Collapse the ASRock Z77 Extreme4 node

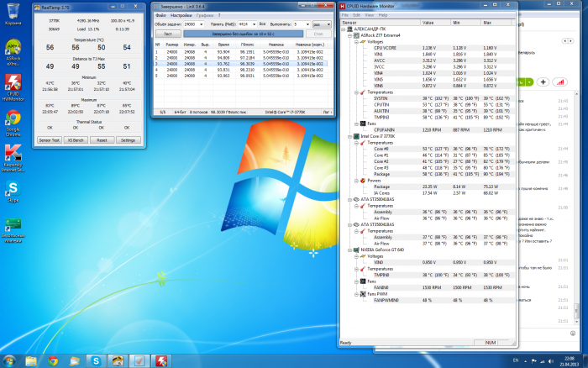point(349,35)
